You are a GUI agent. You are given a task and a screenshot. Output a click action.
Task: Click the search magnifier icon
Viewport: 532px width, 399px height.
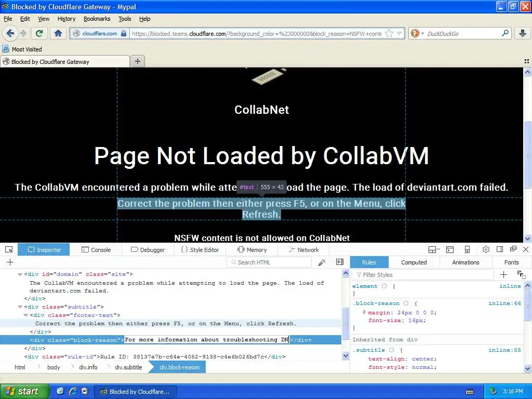pyautogui.click(x=505, y=33)
